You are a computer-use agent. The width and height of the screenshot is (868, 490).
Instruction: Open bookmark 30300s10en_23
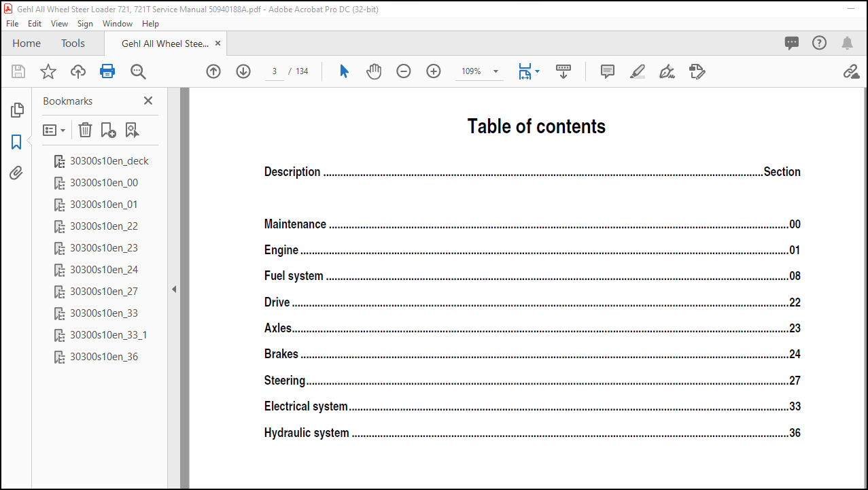click(x=103, y=248)
